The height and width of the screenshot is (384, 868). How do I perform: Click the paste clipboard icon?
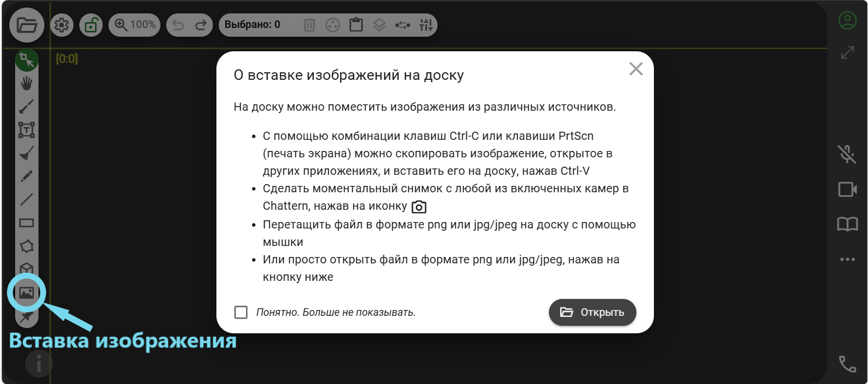pos(356,25)
